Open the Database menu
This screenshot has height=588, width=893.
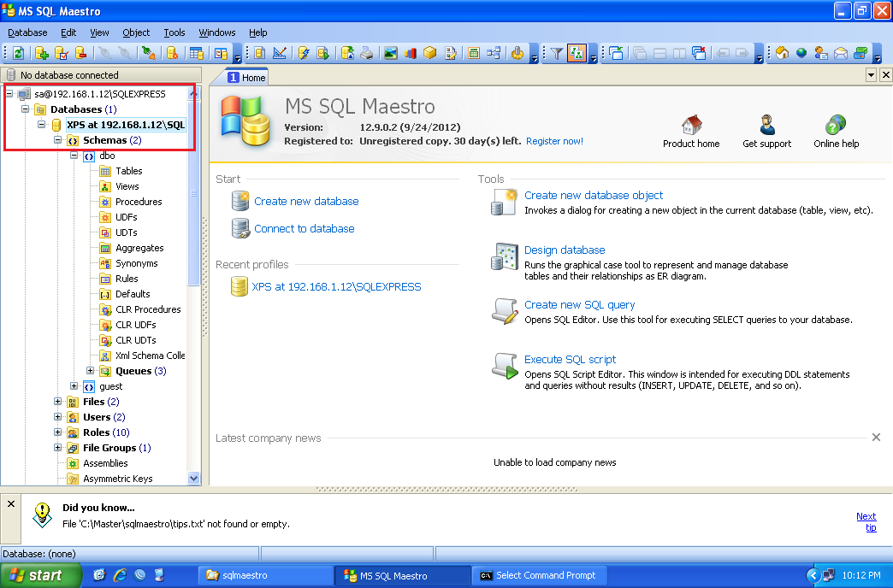(27, 32)
